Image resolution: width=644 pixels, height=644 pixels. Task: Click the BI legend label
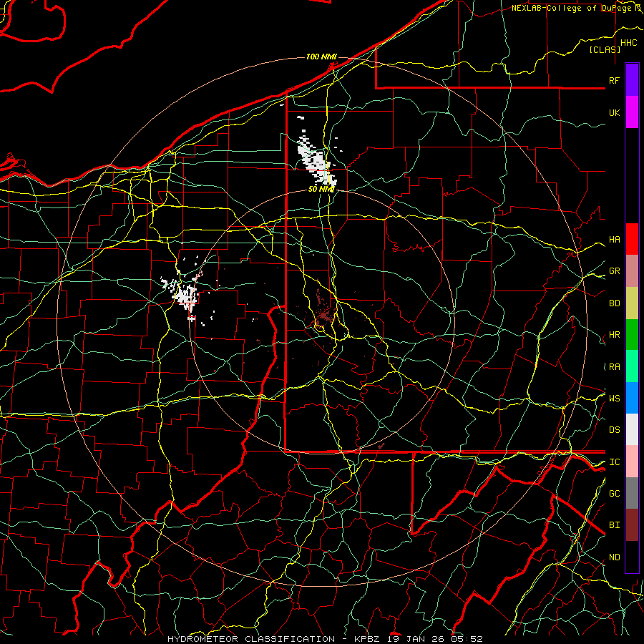click(614, 525)
